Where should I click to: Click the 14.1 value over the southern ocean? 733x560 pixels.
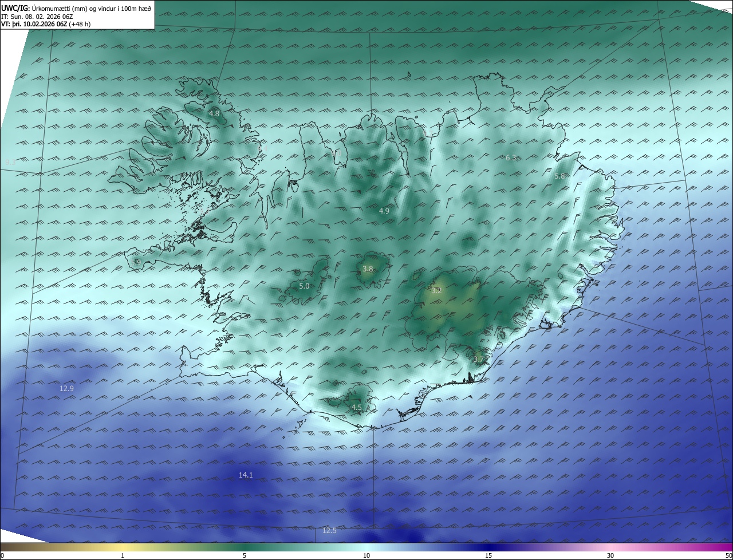pos(246,475)
